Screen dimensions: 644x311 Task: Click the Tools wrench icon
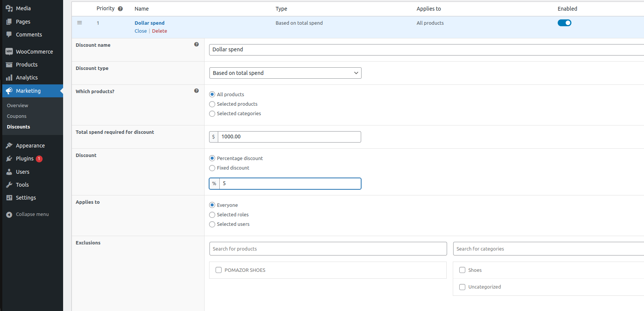[9, 185]
